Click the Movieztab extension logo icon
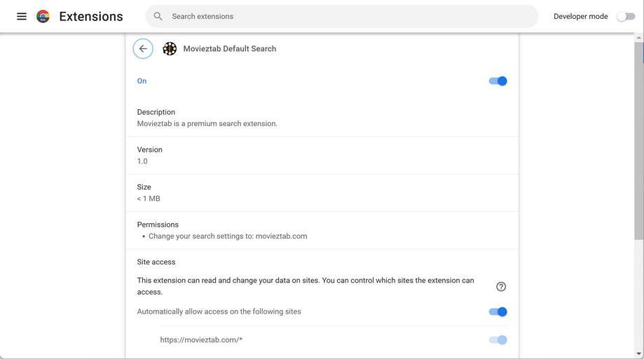 (170, 49)
